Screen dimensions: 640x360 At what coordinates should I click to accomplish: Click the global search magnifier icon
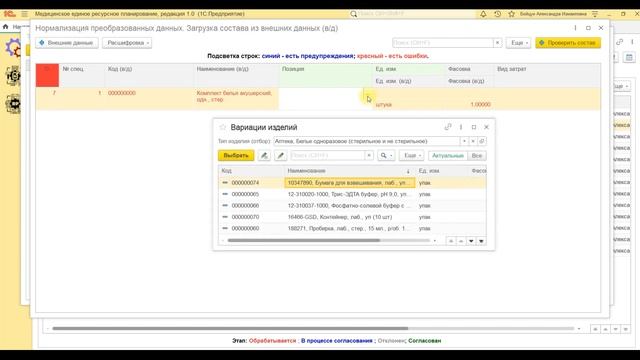(353, 14)
